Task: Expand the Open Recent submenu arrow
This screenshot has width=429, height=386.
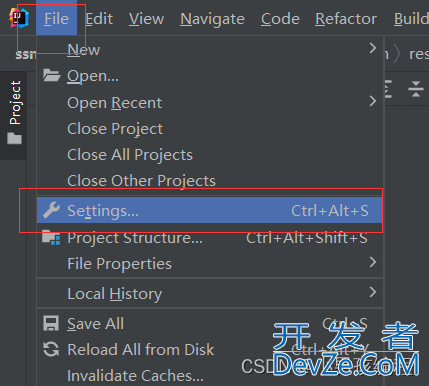Action: (x=373, y=101)
